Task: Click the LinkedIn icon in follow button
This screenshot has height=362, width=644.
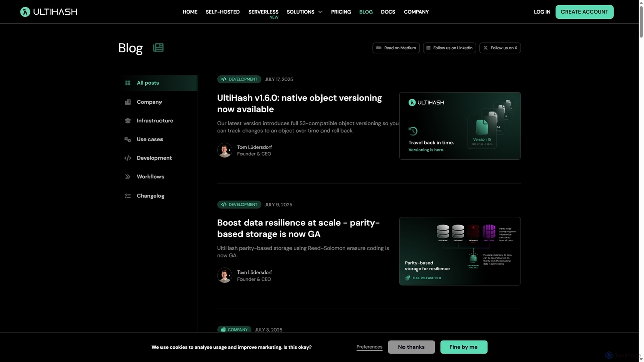Action: (x=428, y=48)
